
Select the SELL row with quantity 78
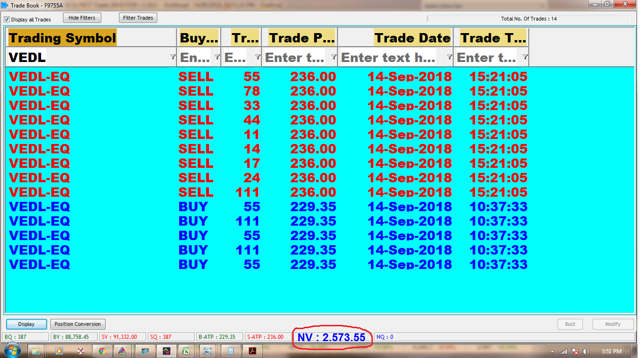point(268,91)
